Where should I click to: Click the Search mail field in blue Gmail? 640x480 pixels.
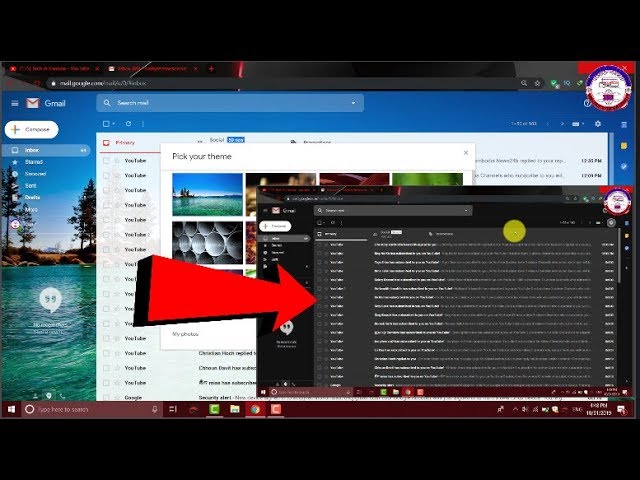point(230,103)
